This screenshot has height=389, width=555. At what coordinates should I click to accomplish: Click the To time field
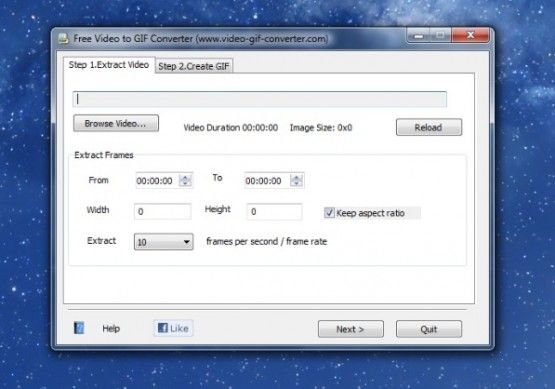pyautogui.click(x=274, y=181)
